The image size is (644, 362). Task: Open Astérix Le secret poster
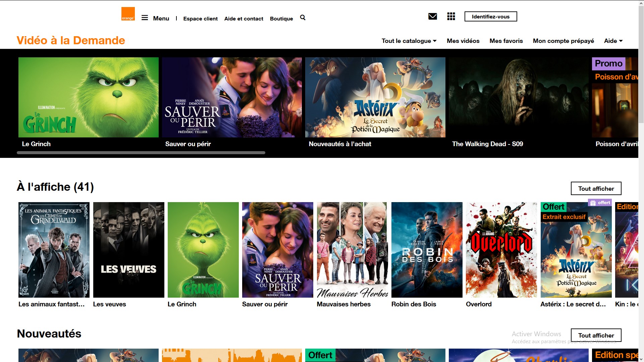pyautogui.click(x=576, y=250)
